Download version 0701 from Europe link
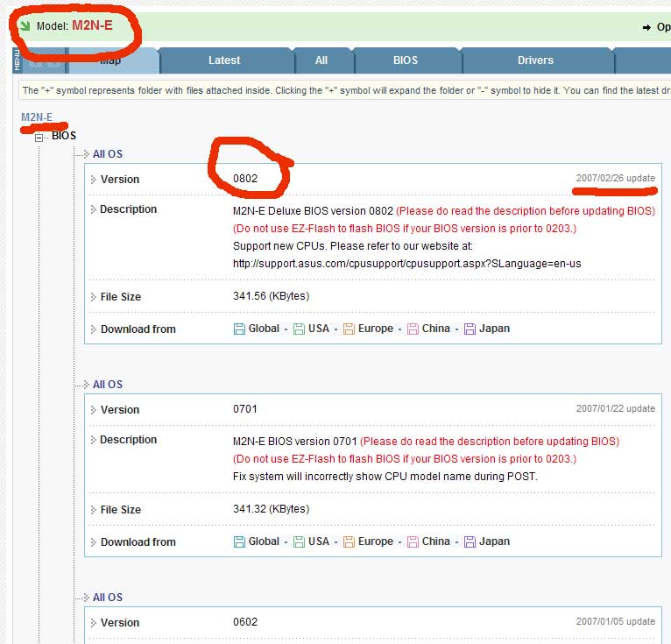 point(376,541)
